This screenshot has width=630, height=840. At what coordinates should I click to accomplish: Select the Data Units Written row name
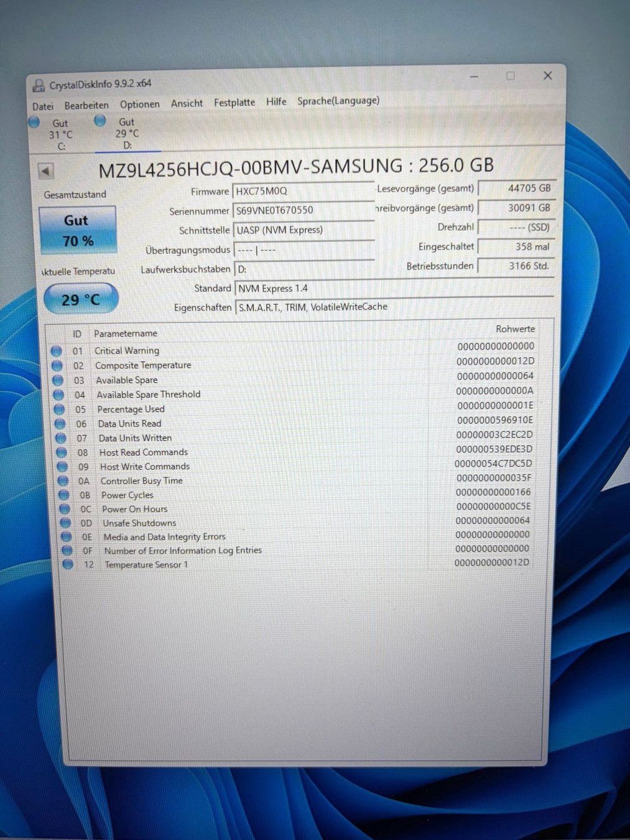pos(135,438)
